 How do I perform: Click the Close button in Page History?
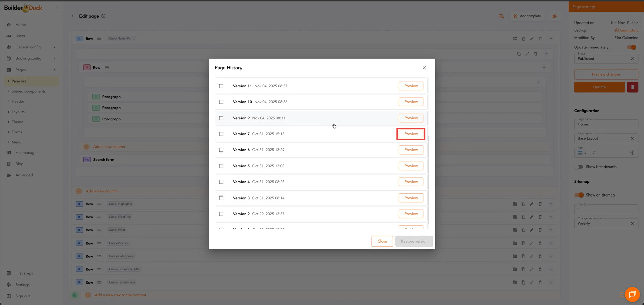click(x=382, y=241)
